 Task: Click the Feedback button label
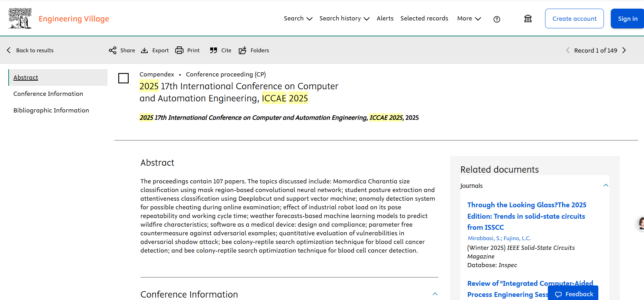pyautogui.click(x=579, y=294)
